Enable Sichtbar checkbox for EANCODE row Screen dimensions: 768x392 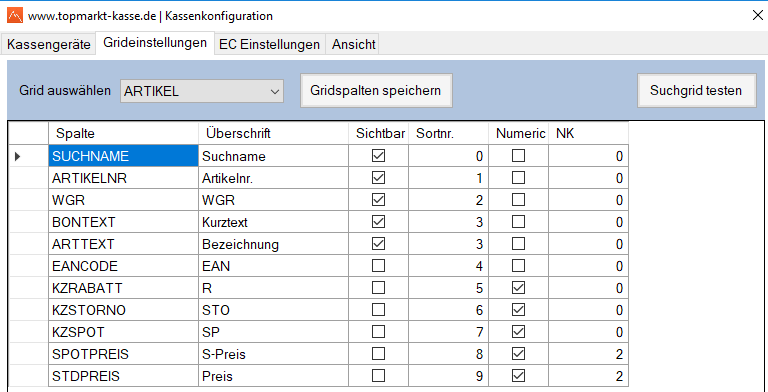[x=378, y=266]
